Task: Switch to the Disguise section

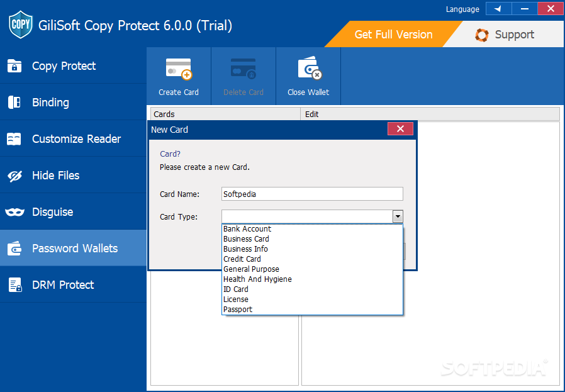Action: pos(73,212)
